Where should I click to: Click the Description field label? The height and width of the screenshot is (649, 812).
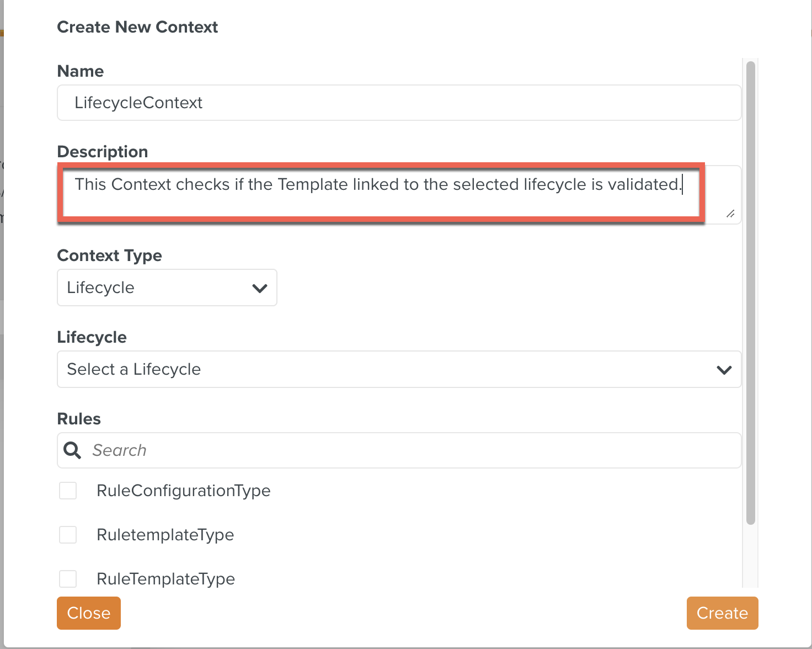pos(103,152)
